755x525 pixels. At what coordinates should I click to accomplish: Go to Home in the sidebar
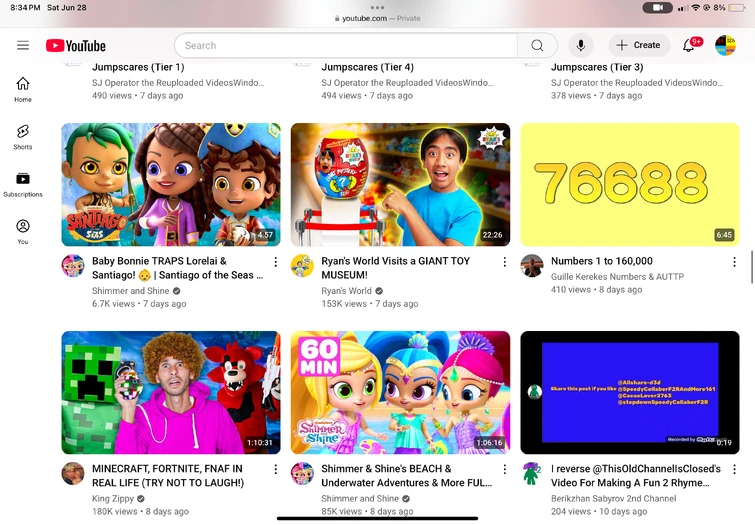pos(23,90)
